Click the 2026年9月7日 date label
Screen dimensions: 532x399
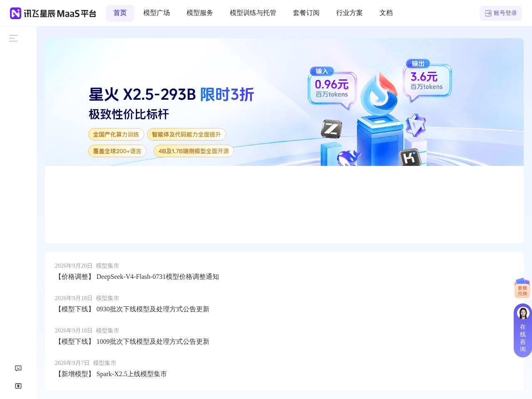(x=72, y=363)
